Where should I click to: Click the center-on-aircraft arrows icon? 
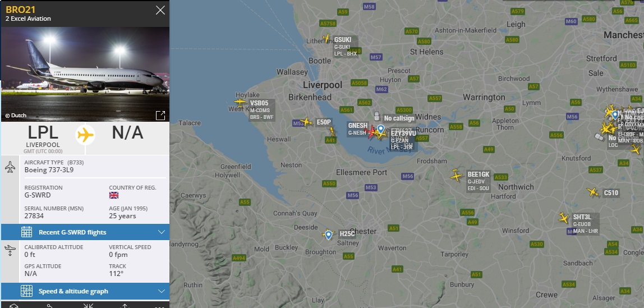point(88,306)
